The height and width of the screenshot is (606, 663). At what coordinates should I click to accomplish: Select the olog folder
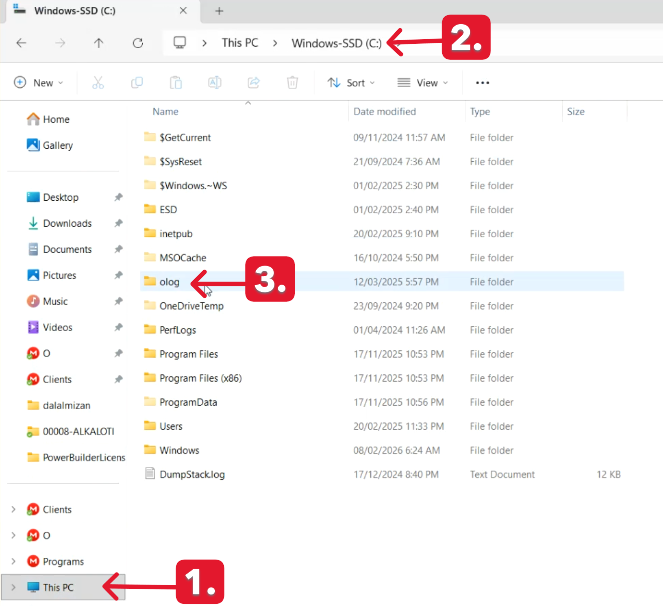tap(169, 282)
